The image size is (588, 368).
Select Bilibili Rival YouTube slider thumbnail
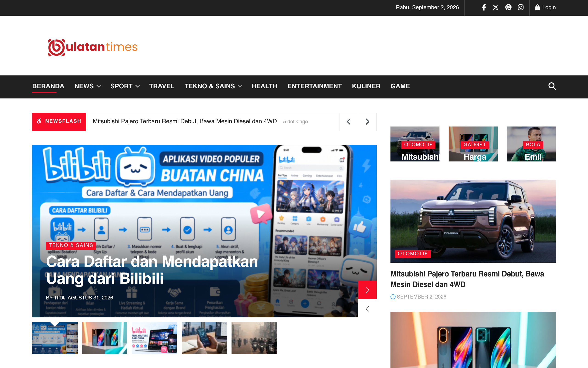155,338
